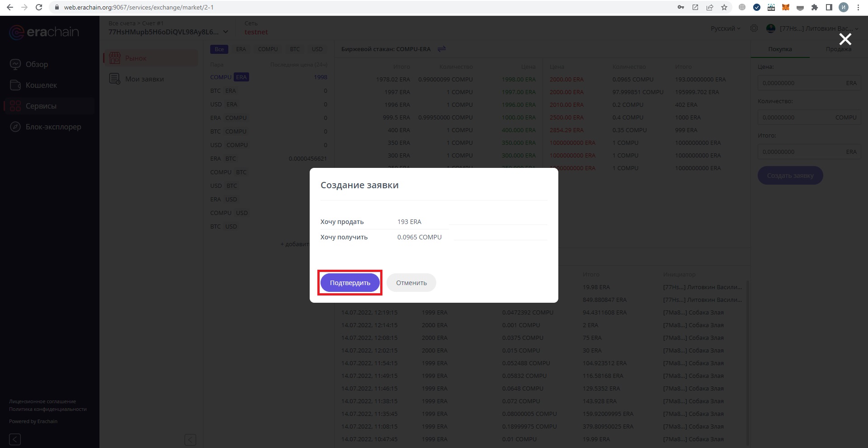Swap the COMPU-ERA order book pair
This screenshot has height=448, width=868.
point(442,49)
